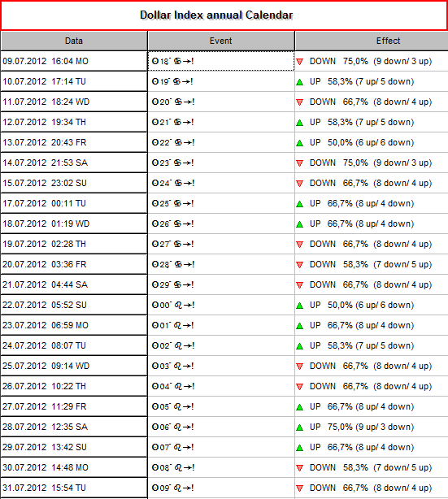This screenshot has width=448, height=499.
Task: Select date cell 30.07.2012 14:48 MO
Action: pyautogui.click(x=74, y=467)
